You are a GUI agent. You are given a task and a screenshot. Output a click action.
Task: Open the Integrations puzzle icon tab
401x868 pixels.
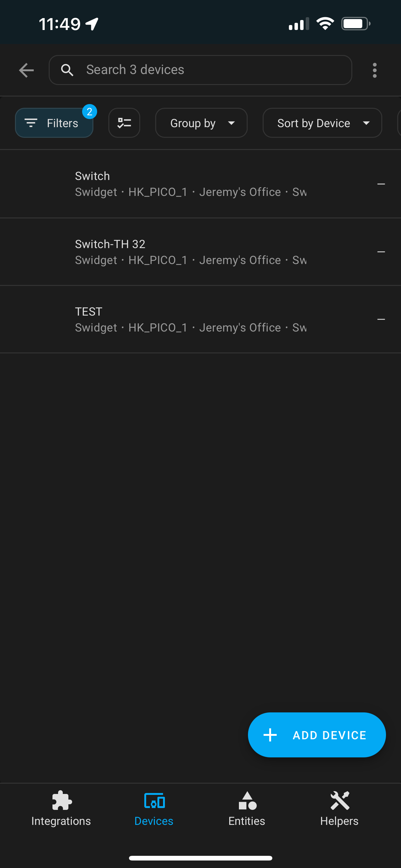tap(62, 800)
